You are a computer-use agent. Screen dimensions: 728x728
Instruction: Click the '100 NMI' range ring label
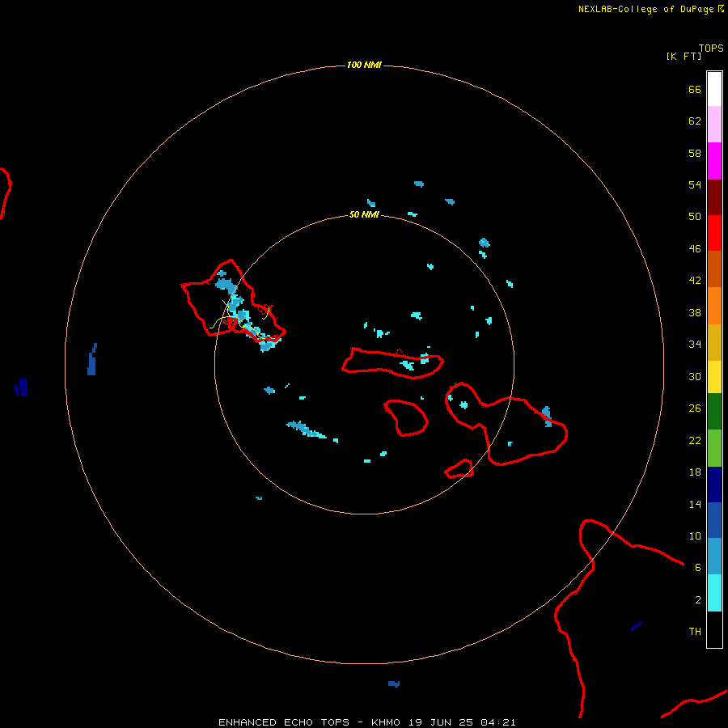coord(364,65)
